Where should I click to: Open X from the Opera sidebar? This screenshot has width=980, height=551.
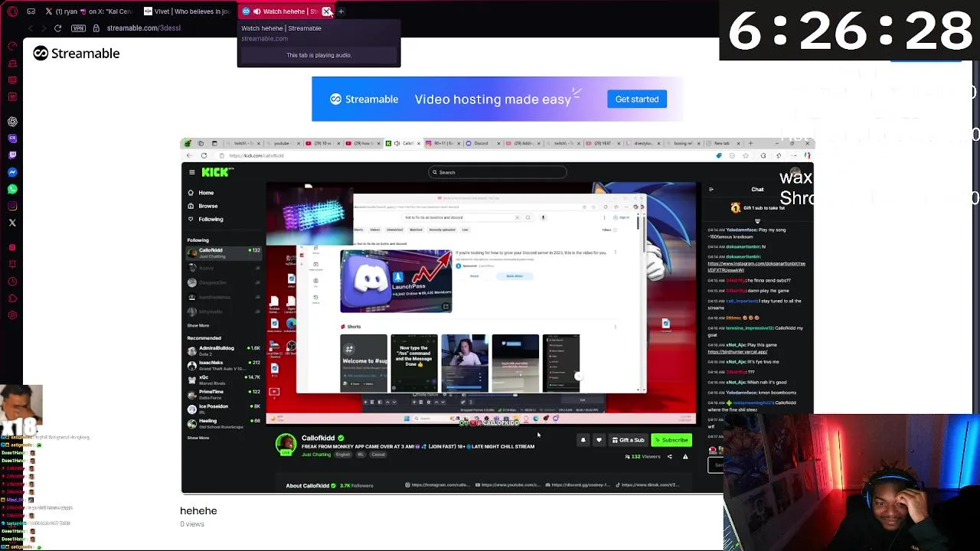pyautogui.click(x=12, y=223)
